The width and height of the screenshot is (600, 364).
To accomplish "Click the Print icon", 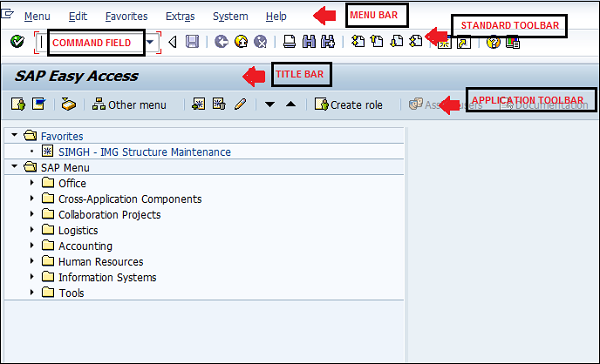I will point(289,41).
